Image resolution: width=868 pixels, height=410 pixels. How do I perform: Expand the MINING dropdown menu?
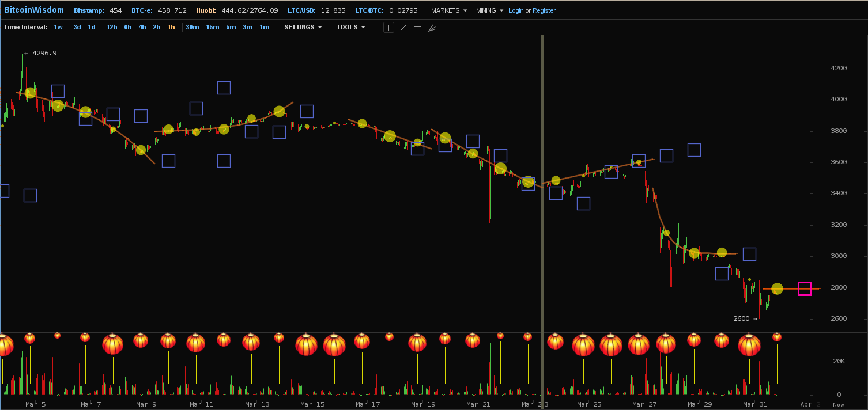(489, 10)
